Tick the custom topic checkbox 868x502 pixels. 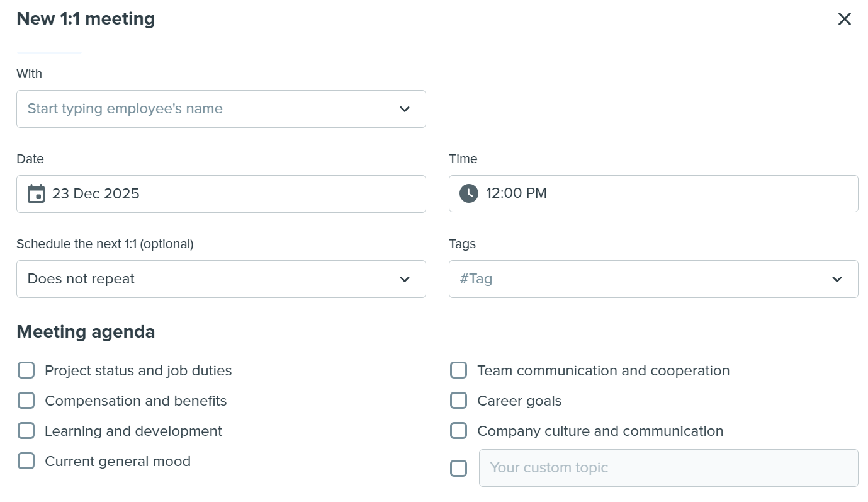tap(458, 468)
